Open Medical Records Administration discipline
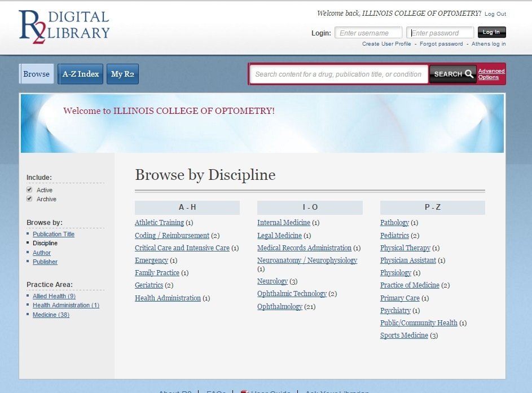The width and height of the screenshot is (532, 393). click(x=304, y=248)
